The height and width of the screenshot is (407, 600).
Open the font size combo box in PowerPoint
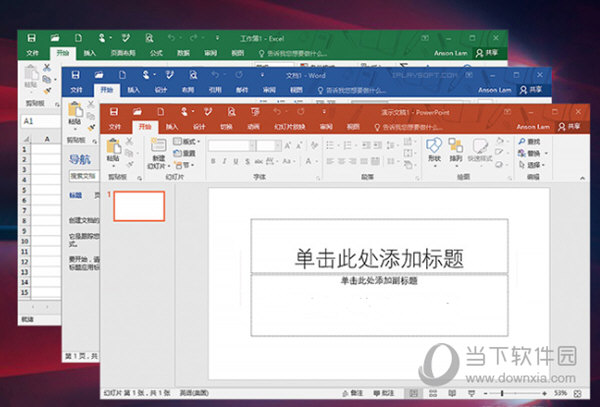[269, 145]
